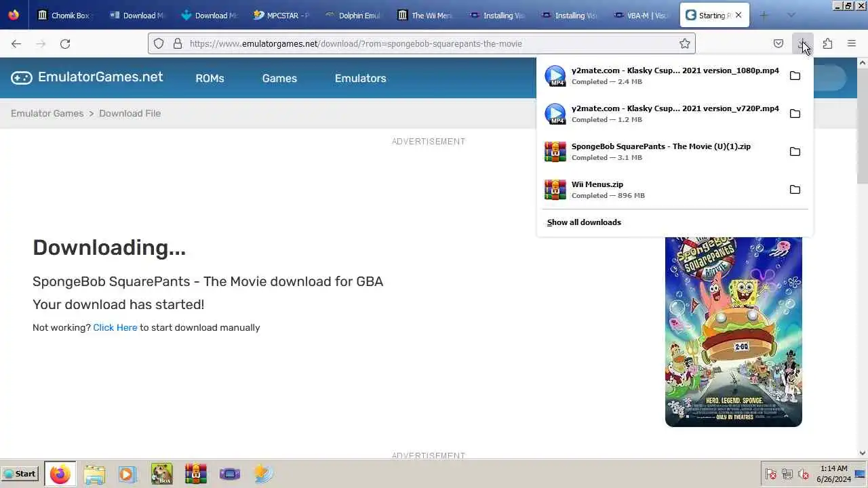Screen dimensions: 868x488
Task: Click the scrollbar up arrow
Action: coord(863,63)
